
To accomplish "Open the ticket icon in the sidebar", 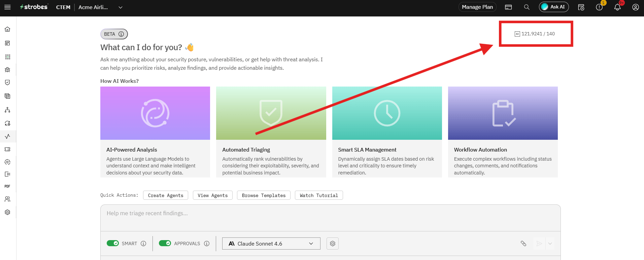I will click(7, 149).
